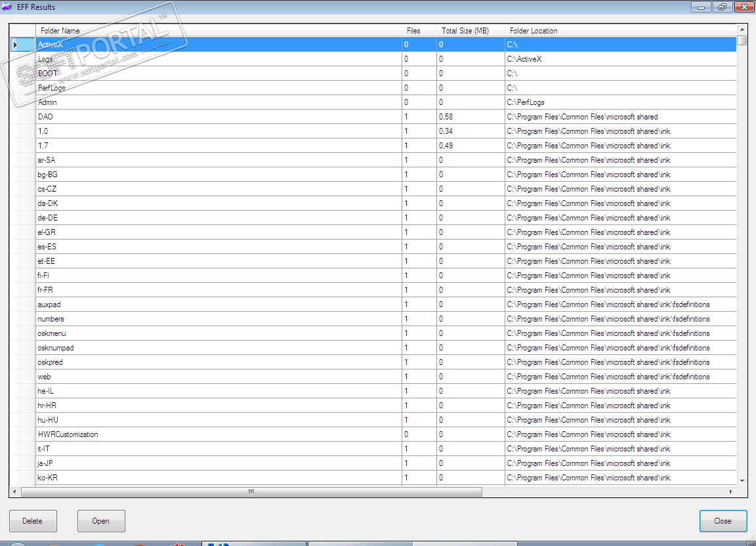The height and width of the screenshot is (546, 756).
Task: Select the Admin folder row
Action: (x=373, y=102)
